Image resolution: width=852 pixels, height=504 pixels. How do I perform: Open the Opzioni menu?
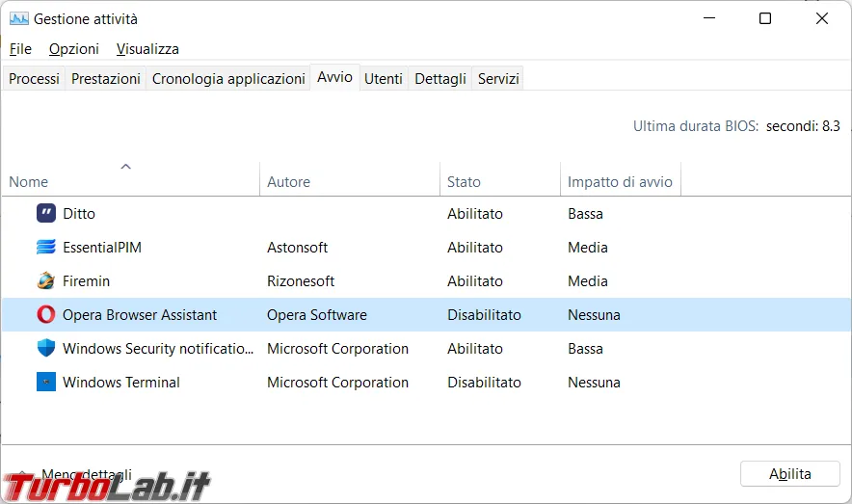(74, 49)
